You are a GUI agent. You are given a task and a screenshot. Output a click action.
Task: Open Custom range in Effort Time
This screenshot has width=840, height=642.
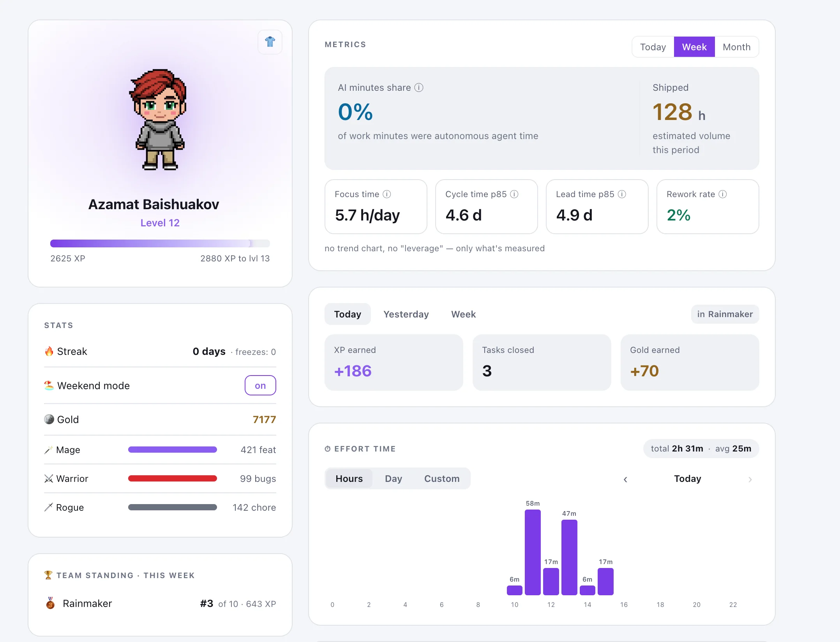(442, 478)
